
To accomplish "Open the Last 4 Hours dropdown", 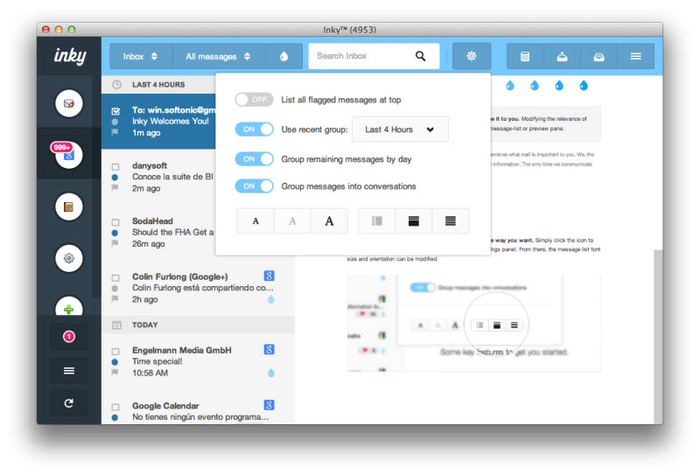I will point(400,129).
